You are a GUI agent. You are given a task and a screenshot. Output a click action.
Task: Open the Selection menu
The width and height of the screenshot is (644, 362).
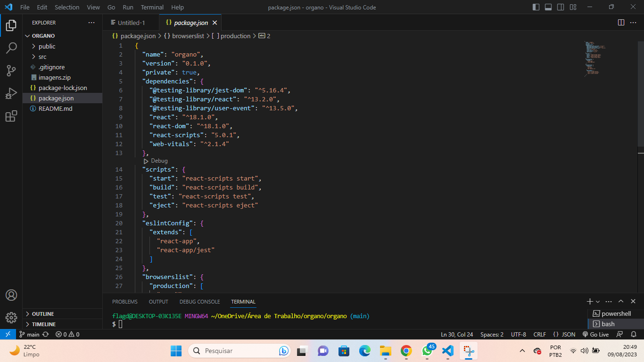(x=67, y=7)
